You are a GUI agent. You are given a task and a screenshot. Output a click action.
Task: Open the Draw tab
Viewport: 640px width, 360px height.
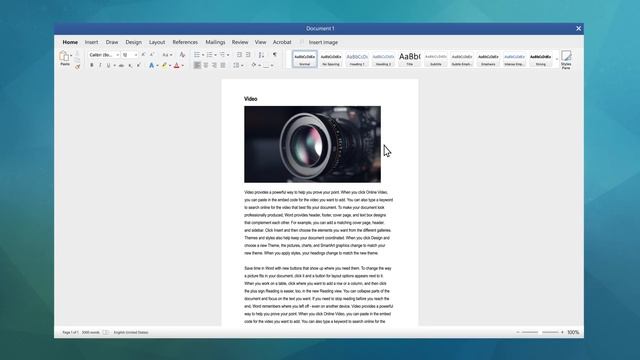pos(112,42)
